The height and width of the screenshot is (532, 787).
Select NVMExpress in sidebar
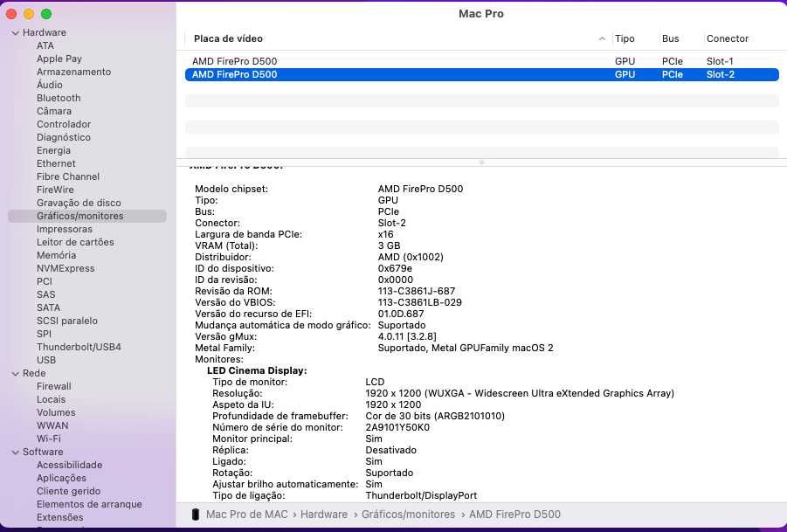coord(66,268)
